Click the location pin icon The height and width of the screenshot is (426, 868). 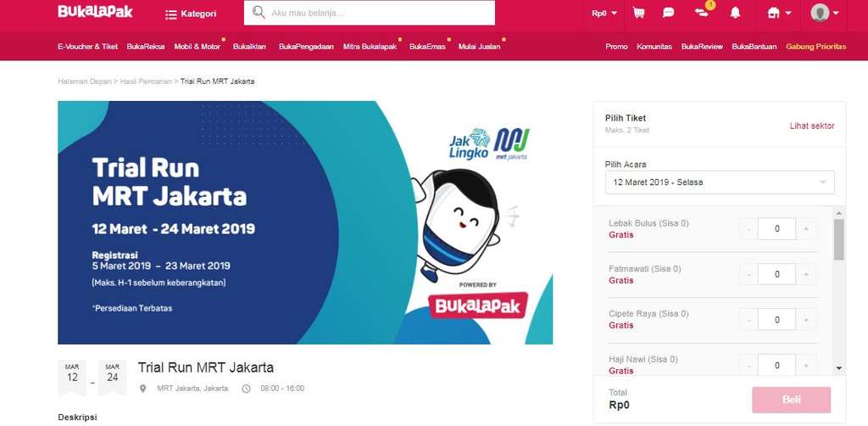(x=142, y=389)
